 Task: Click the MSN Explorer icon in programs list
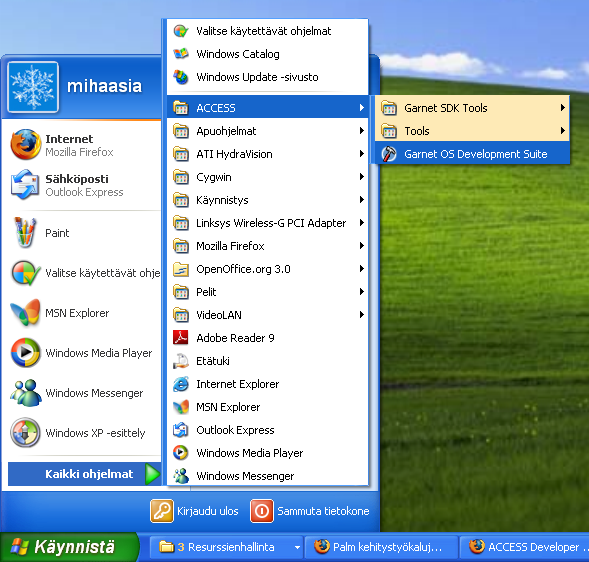click(181, 407)
